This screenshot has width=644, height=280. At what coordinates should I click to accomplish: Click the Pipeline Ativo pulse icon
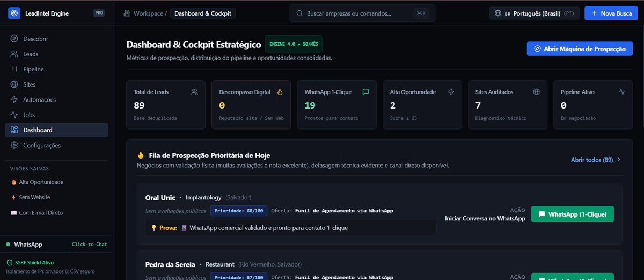[622, 92]
